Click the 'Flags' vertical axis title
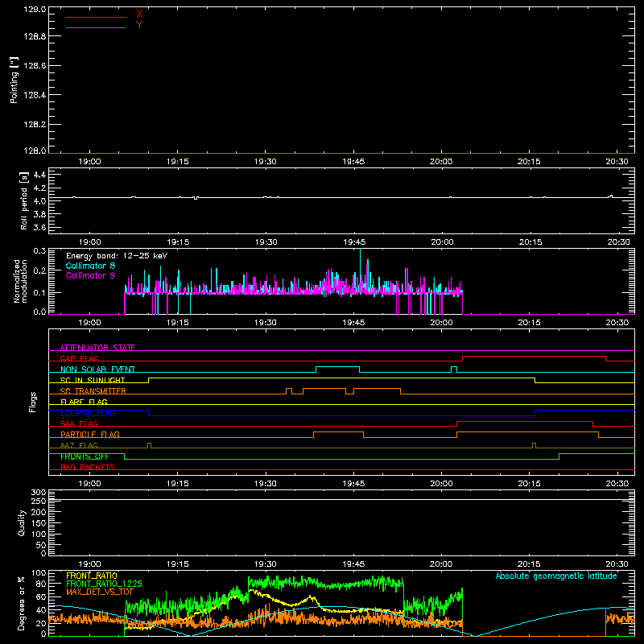Viewport: 644px width, 644px height. (x=33, y=402)
